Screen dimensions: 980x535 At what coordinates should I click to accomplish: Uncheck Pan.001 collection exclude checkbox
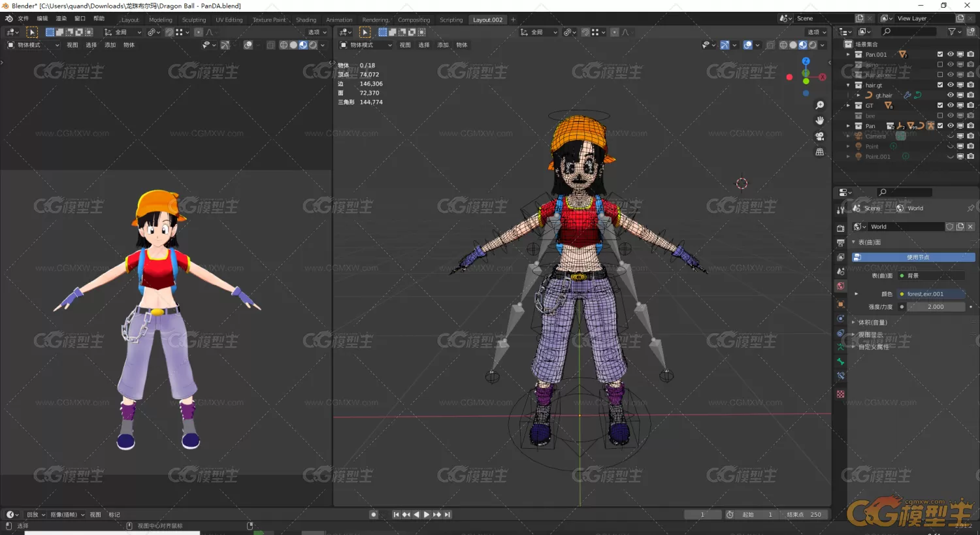tap(940, 54)
